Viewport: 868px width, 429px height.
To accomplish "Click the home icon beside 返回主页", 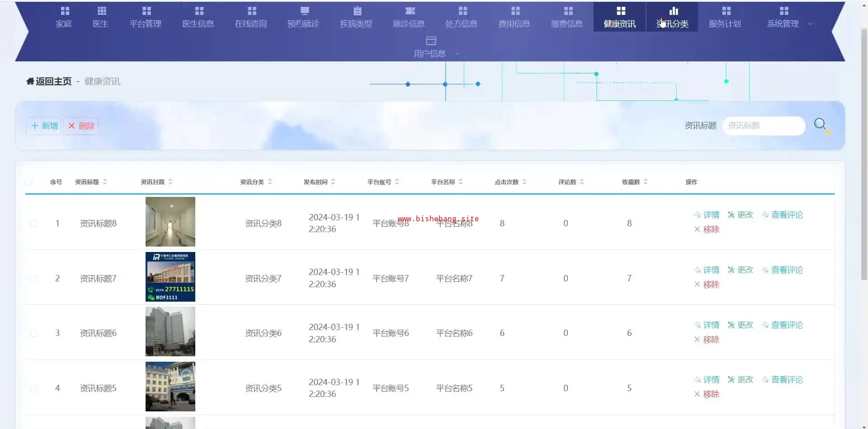I will click(30, 81).
